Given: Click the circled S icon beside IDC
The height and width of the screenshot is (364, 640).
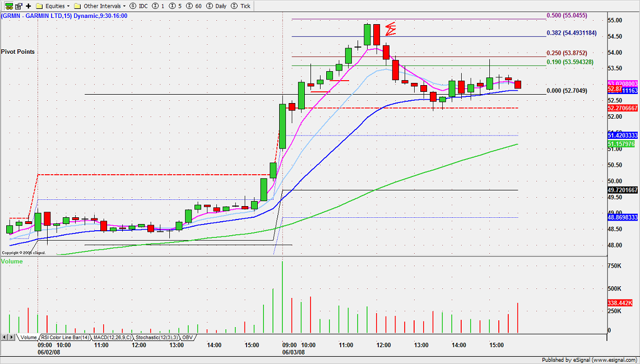Looking at the screenshot, I should click(x=133, y=6).
